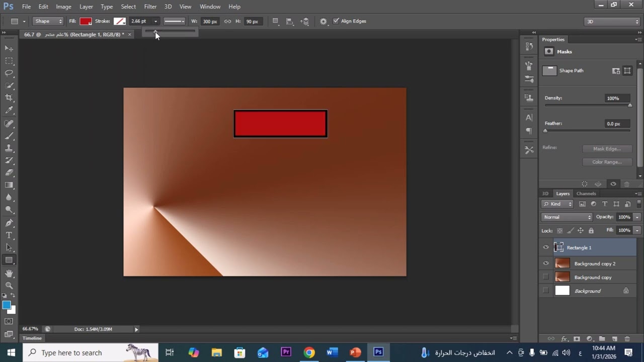Open the layer Opacity dropdown arrow

(637, 217)
